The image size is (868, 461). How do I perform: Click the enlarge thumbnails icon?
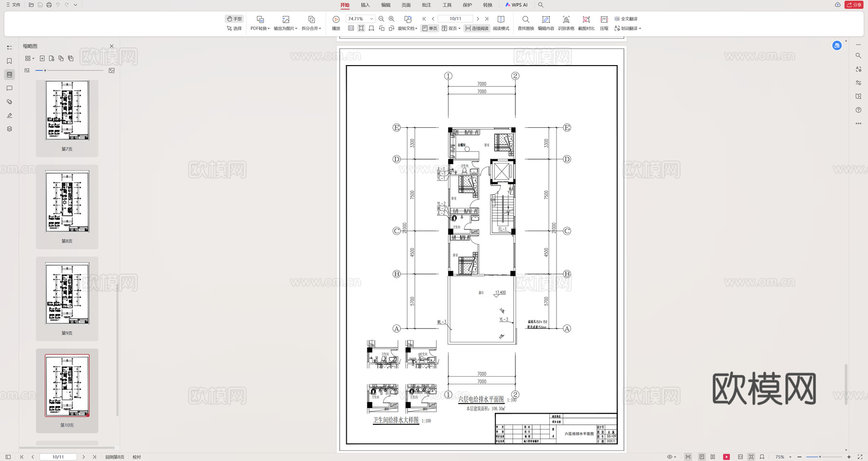[x=112, y=70]
